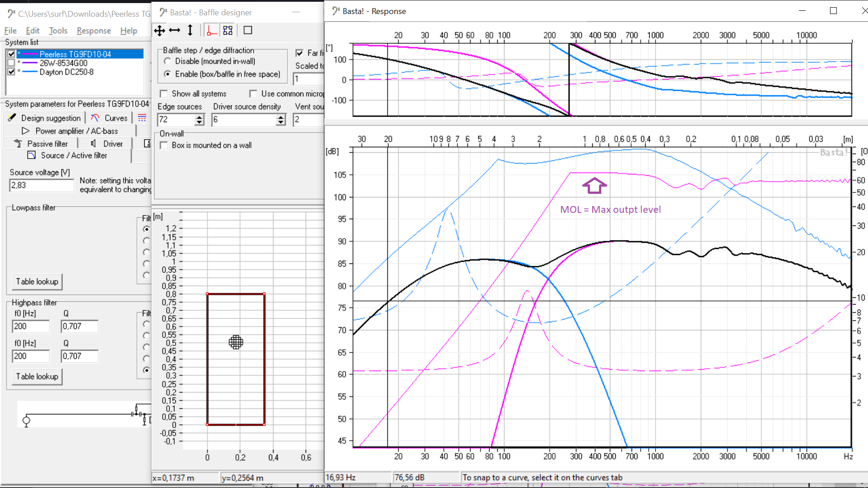Image resolution: width=868 pixels, height=488 pixels.
Task: Click the magenta line swatch for Peerless
Action: coord(30,54)
